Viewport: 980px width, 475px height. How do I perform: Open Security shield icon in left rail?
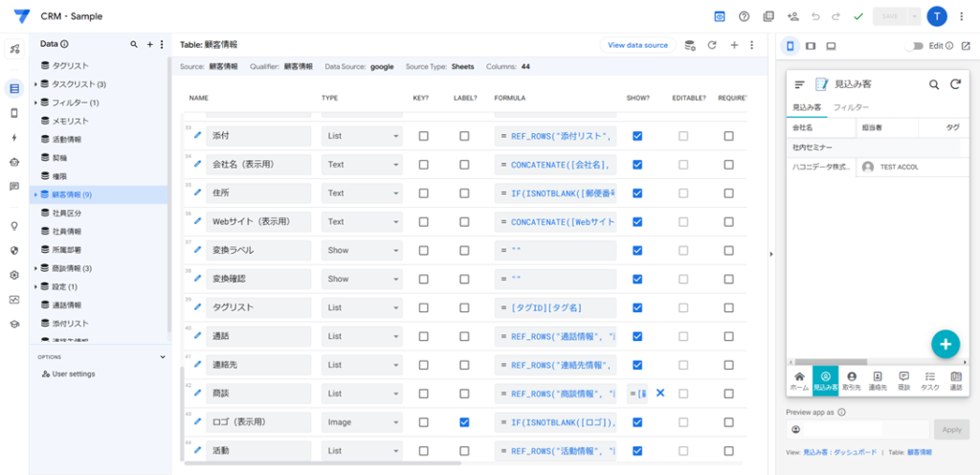(14, 251)
